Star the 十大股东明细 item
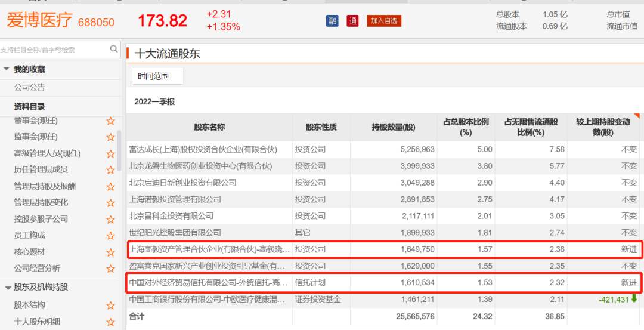The image size is (644, 330). pos(110,322)
